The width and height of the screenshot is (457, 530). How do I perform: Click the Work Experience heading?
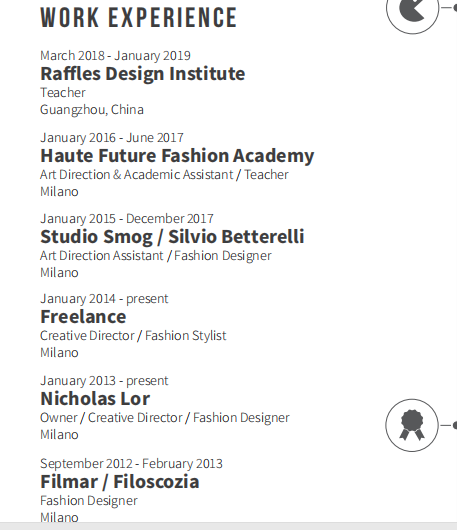(139, 17)
